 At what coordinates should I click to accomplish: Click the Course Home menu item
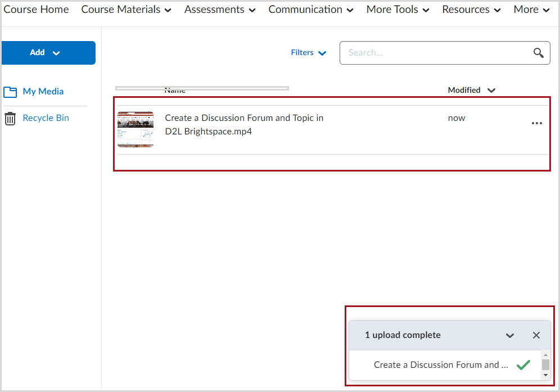pos(36,10)
